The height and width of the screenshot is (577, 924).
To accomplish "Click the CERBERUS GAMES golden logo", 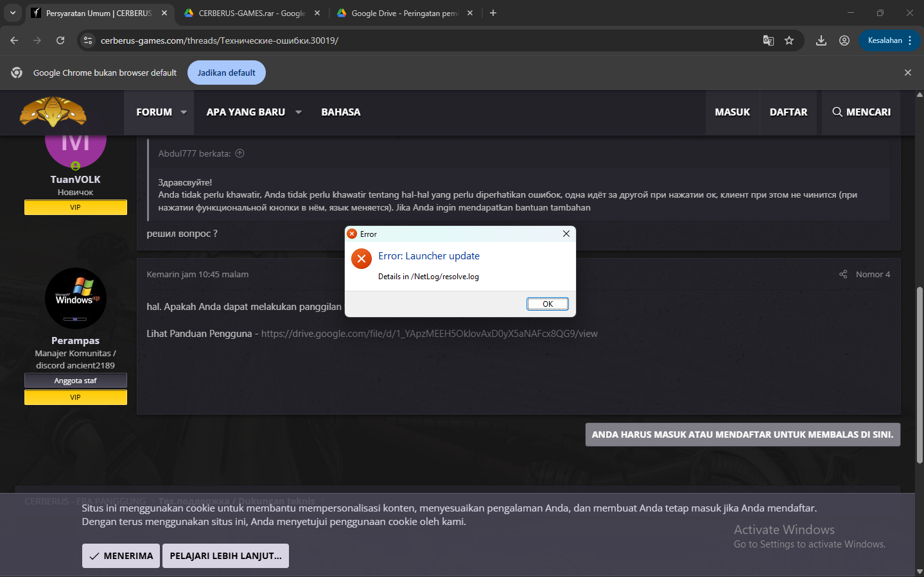I will [x=53, y=112].
